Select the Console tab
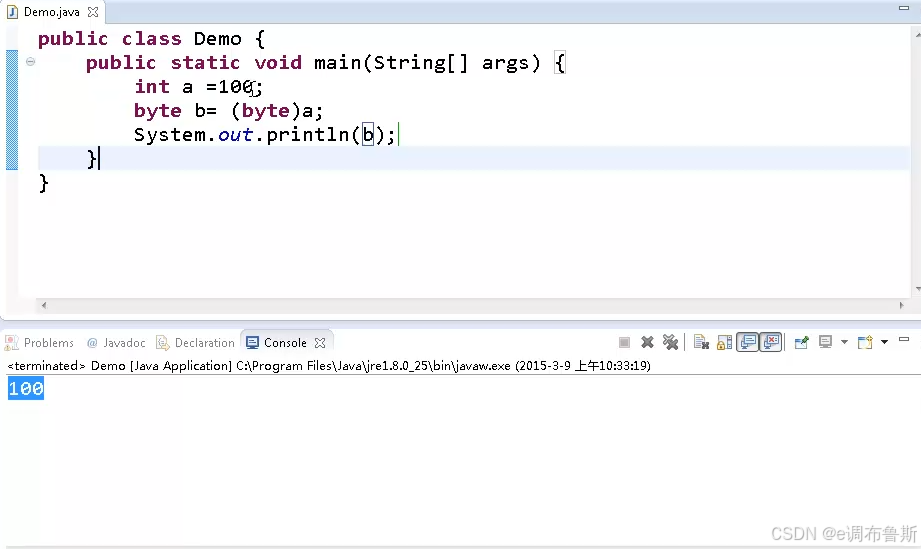Image resolution: width=921 pixels, height=549 pixels. (x=285, y=342)
